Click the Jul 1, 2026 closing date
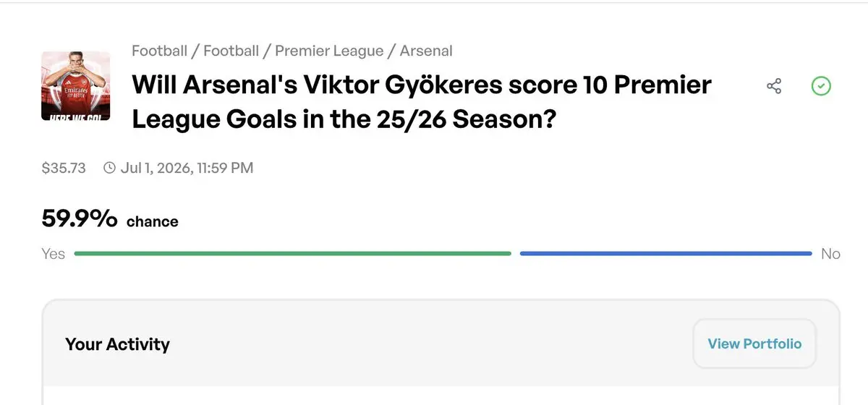Viewport: 868px width, 405px height. 187,168
